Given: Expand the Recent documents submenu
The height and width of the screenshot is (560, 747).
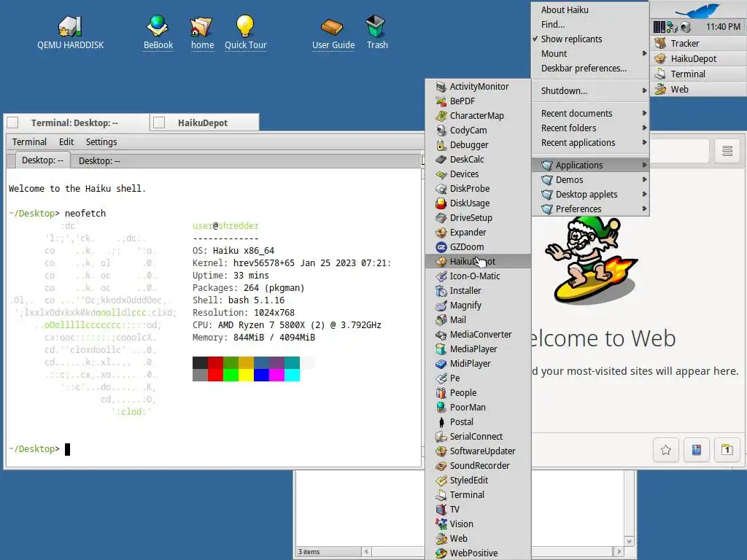Looking at the screenshot, I should pos(590,113).
